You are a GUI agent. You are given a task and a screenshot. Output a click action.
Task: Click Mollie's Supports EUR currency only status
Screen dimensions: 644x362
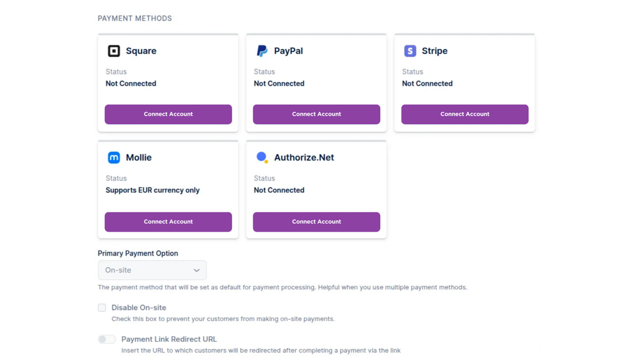(x=152, y=190)
